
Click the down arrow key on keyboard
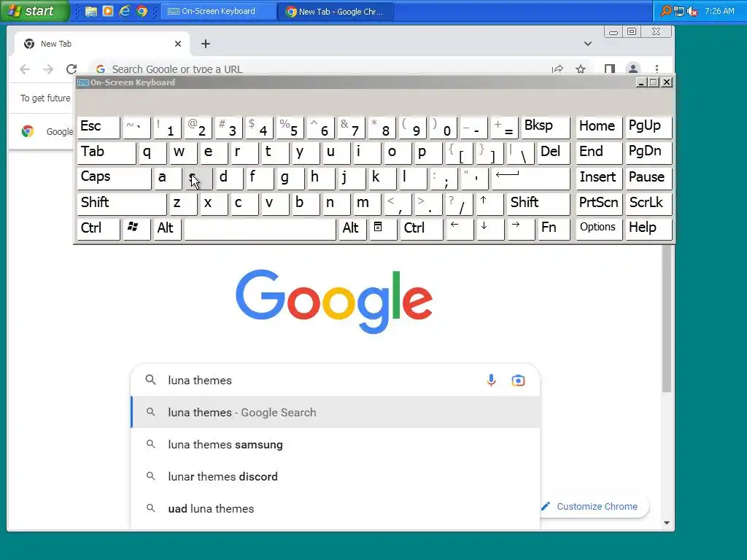(x=489, y=229)
